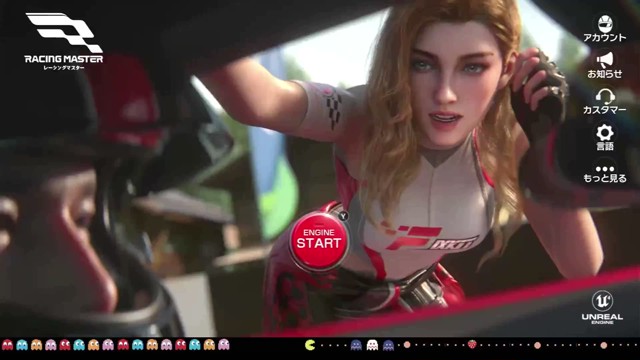Click the dark blue ghost after the white ghost
The image size is (640, 360).
[x=388, y=345]
